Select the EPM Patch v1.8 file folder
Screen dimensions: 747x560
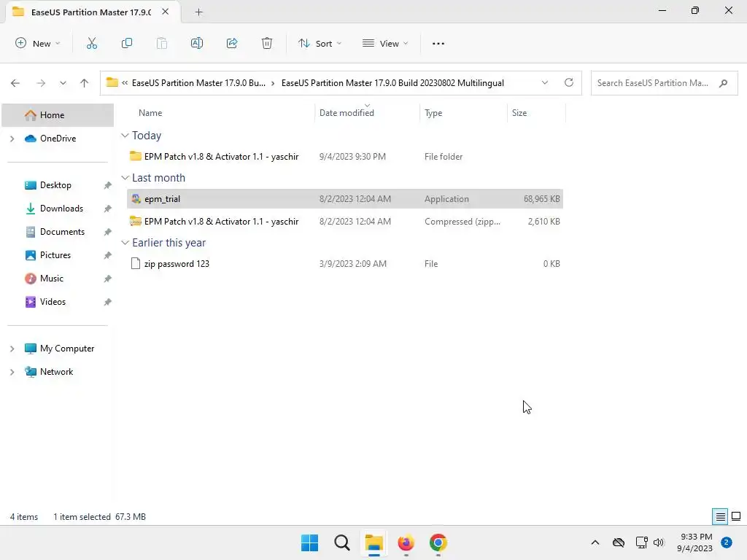pos(345,157)
